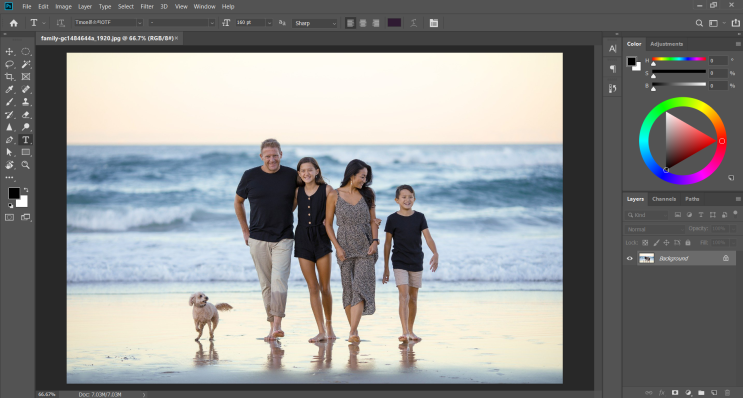The image size is (743, 398).
Task: Open the blend mode Normal dropdown
Action: [654, 229]
